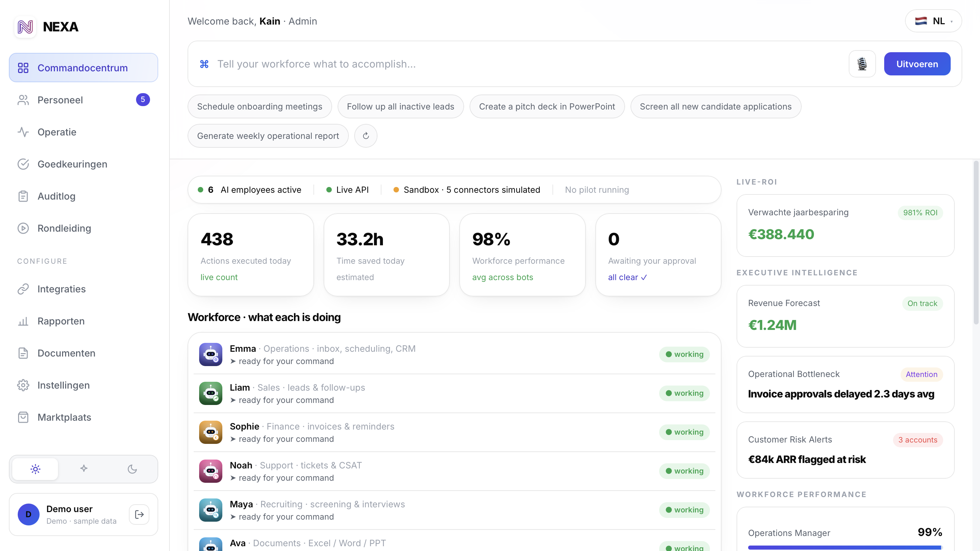Click Liam's working status badge
This screenshot has width=980, height=551.
click(x=684, y=393)
